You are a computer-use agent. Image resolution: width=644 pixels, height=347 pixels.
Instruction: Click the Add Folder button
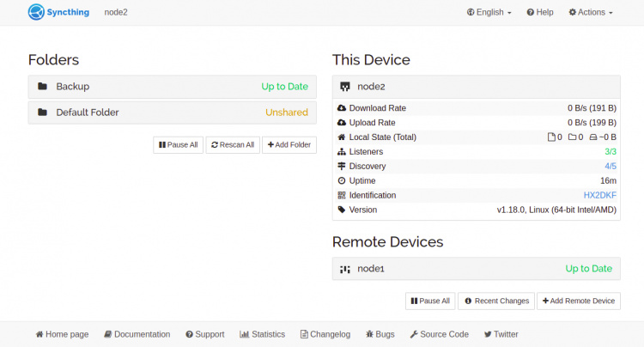289,145
